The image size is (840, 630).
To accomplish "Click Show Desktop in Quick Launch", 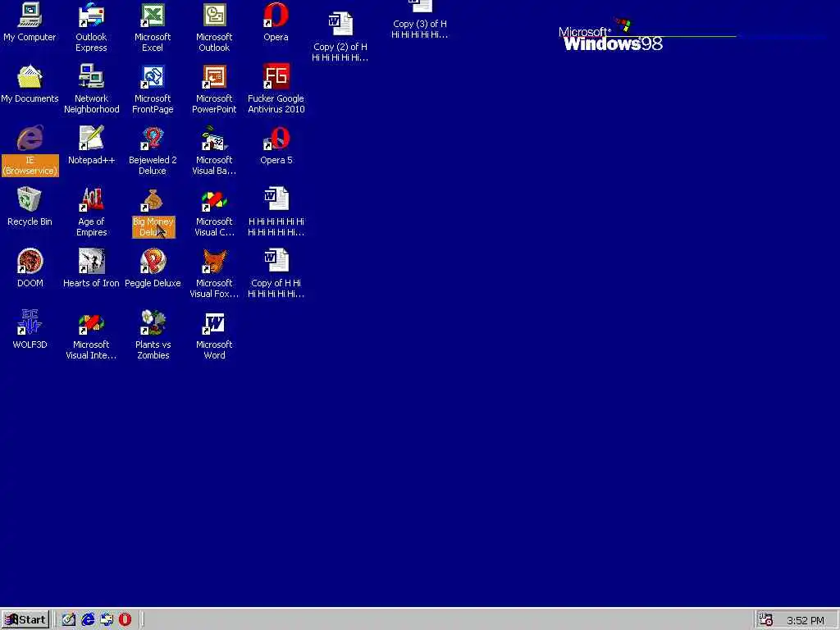I will (x=69, y=620).
